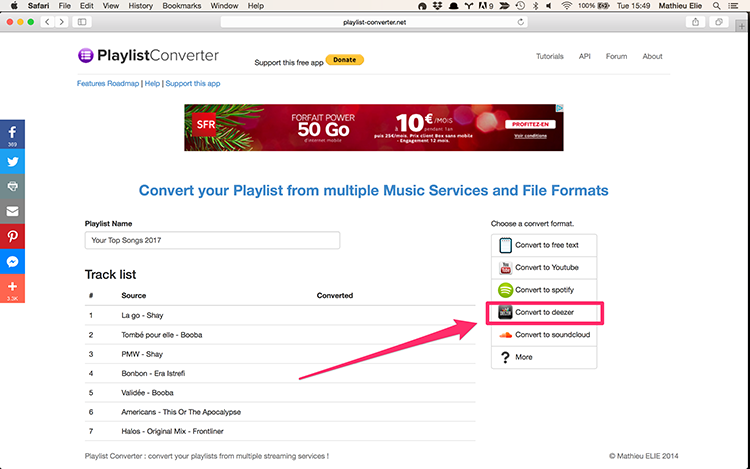Open the Tutorials page
This screenshot has width=750, height=469.
pos(550,56)
